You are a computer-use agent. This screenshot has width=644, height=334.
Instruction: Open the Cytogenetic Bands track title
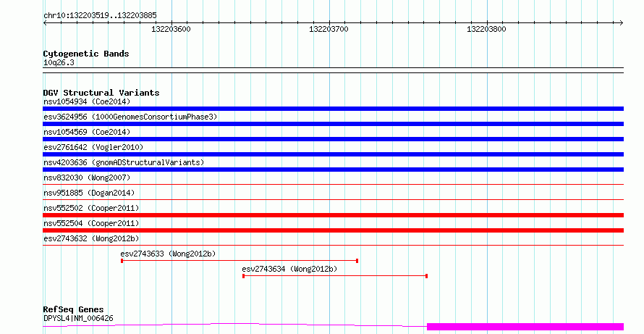(x=86, y=54)
